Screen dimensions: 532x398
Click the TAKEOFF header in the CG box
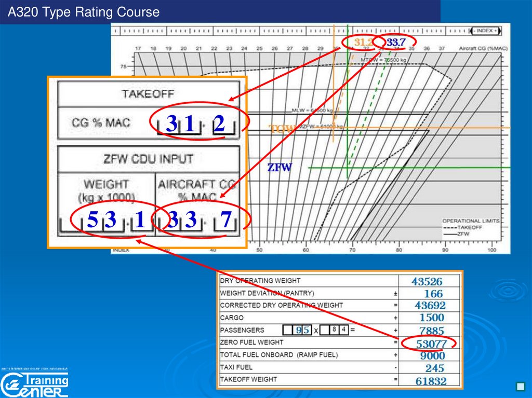(x=148, y=94)
